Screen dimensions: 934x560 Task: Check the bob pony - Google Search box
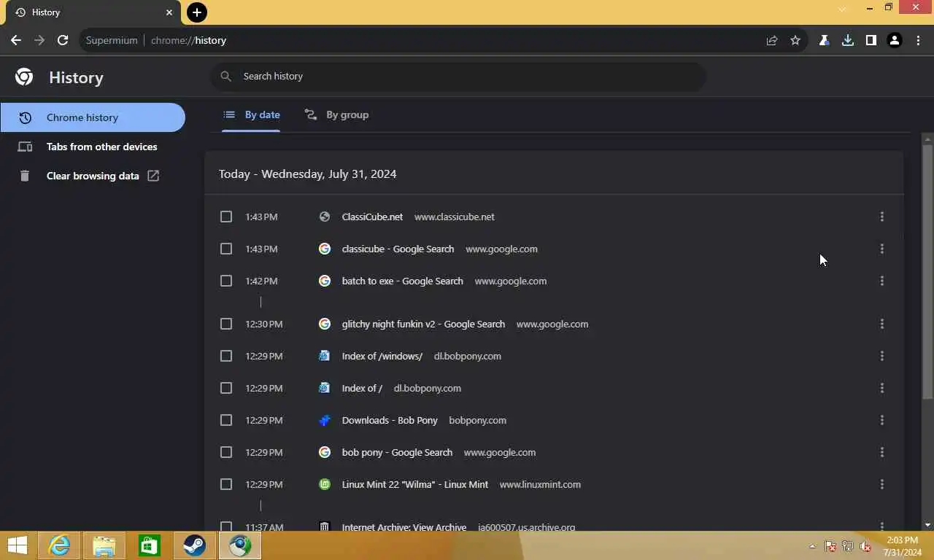[x=226, y=452]
